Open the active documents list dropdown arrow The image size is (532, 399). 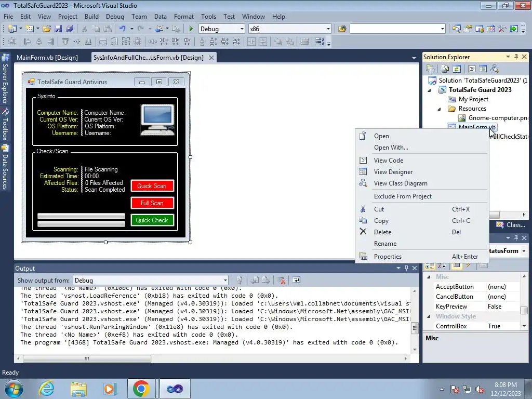coord(414,58)
